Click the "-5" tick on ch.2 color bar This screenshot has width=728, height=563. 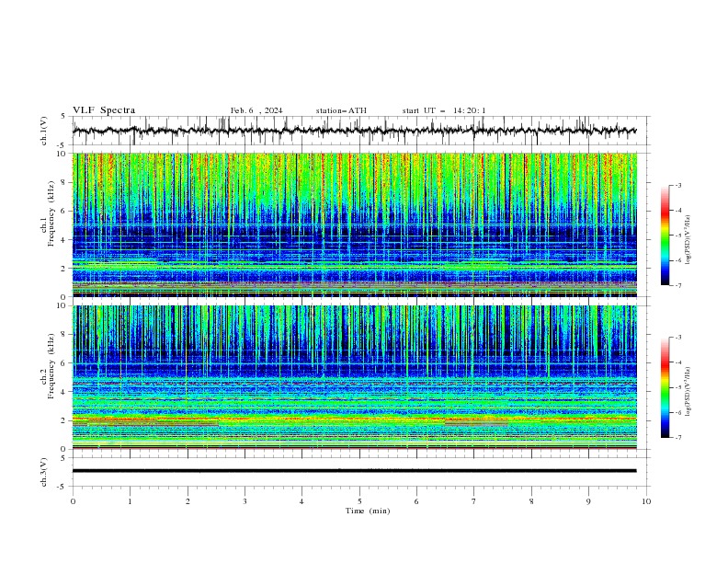(x=678, y=387)
